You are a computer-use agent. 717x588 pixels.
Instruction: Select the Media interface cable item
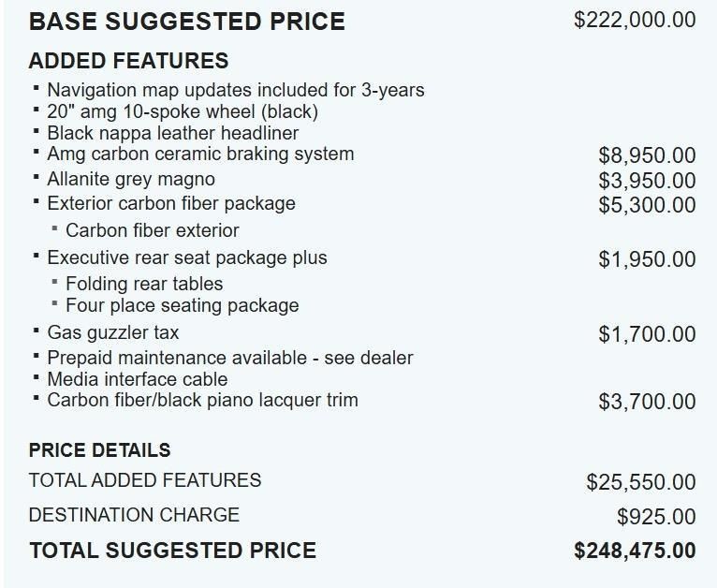[137, 379]
